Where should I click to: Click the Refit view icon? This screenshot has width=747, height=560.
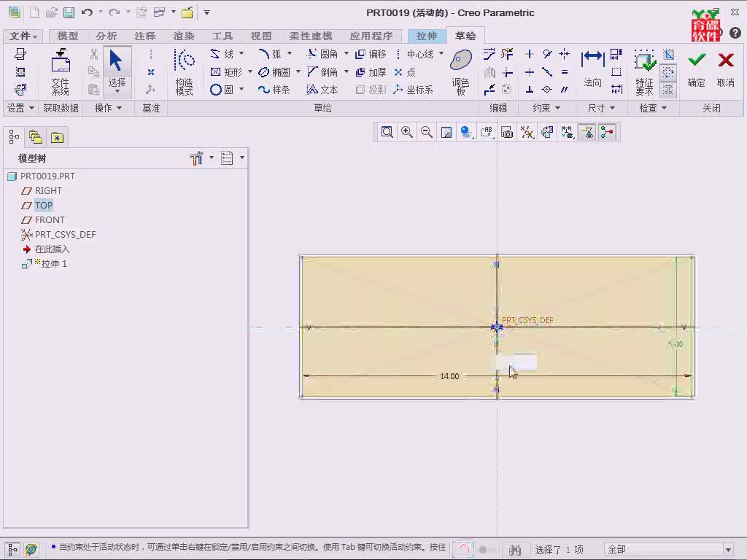(387, 132)
